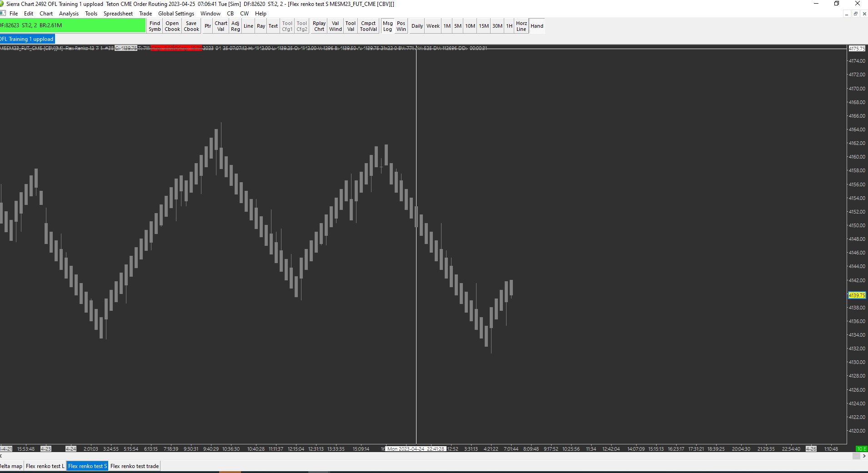Switch to the Delta map tab

point(11,466)
